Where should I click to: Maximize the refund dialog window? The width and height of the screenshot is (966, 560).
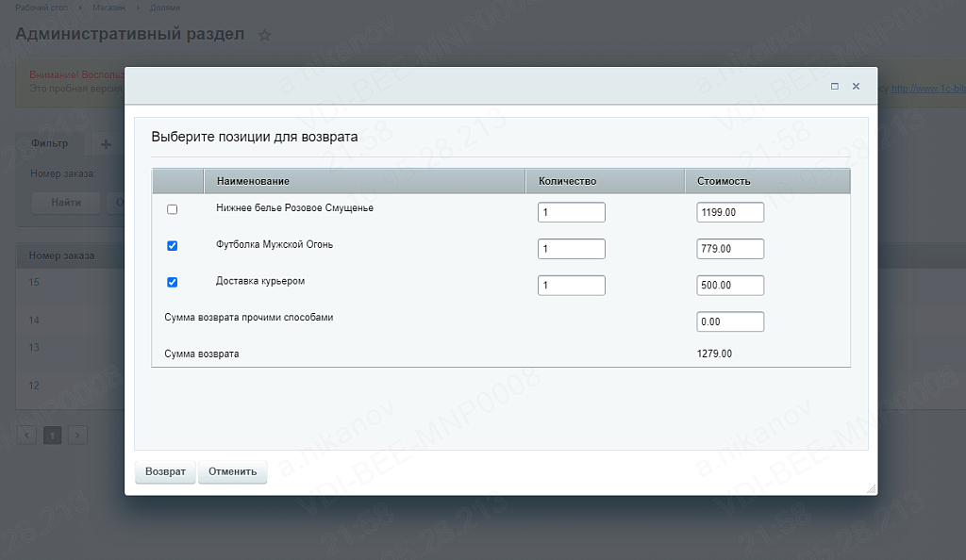[x=835, y=86]
